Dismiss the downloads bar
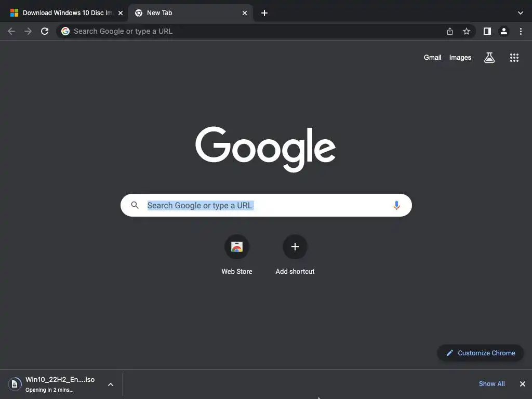This screenshot has height=399, width=532. click(523, 384)
